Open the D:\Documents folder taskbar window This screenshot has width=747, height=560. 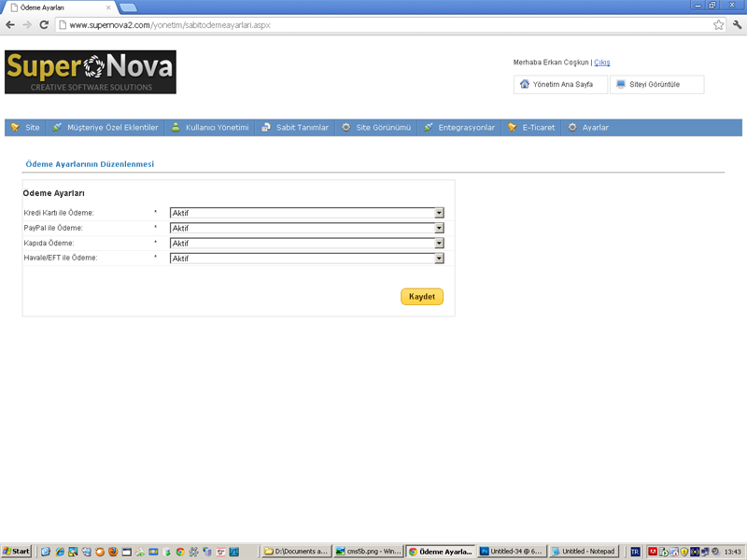tap(296, 552)
